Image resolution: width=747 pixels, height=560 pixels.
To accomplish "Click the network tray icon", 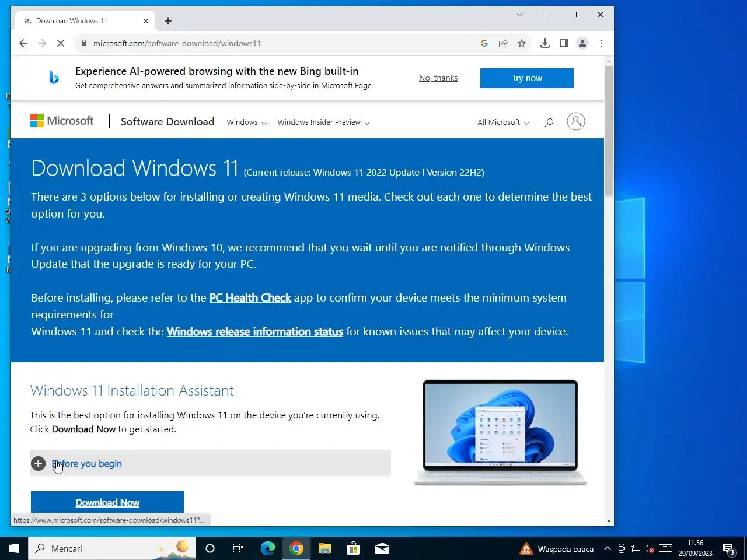I will (636, 548).
